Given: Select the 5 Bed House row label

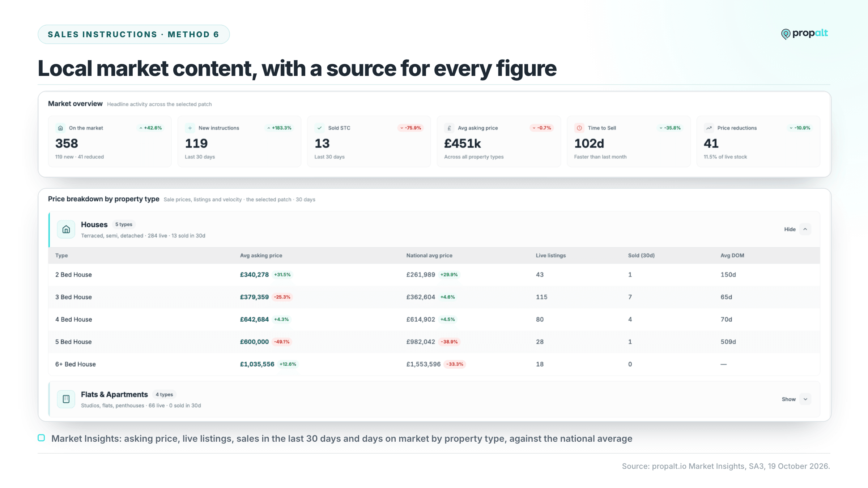Looking at the screenshot, I should pyautogui.click(x=73, y=342).
